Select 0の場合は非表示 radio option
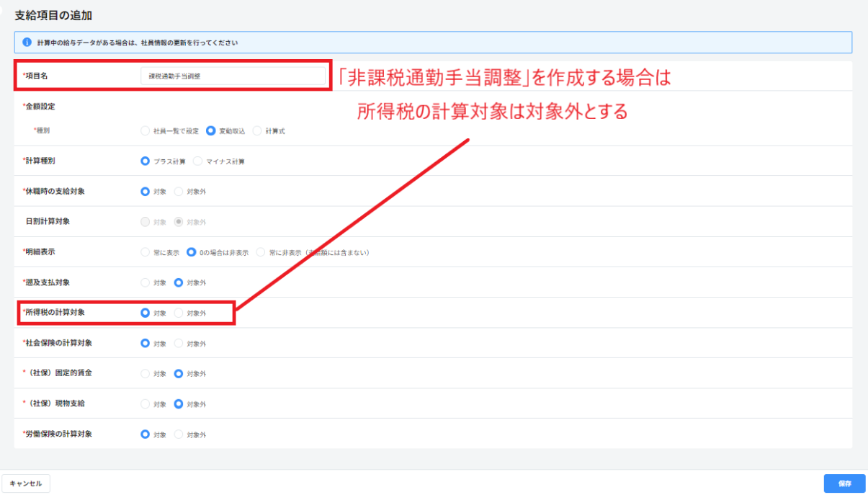 (x=192, y=252)
